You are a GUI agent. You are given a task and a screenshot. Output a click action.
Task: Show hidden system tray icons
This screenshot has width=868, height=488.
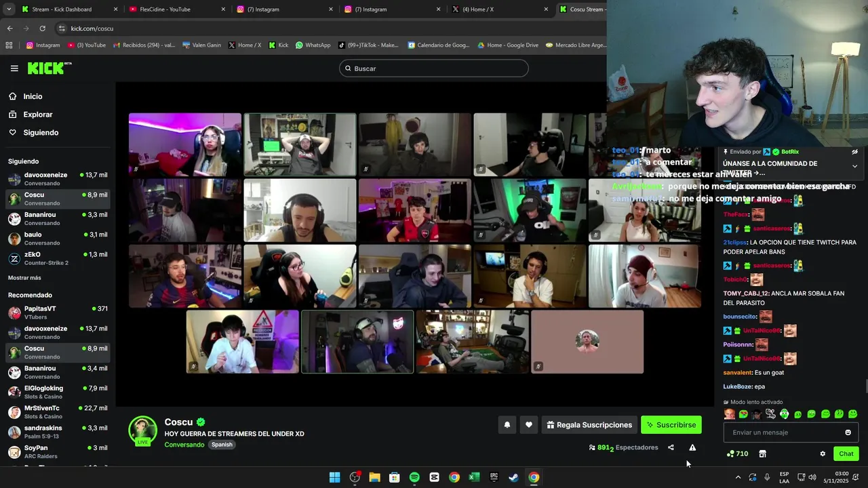click(738, 477)
